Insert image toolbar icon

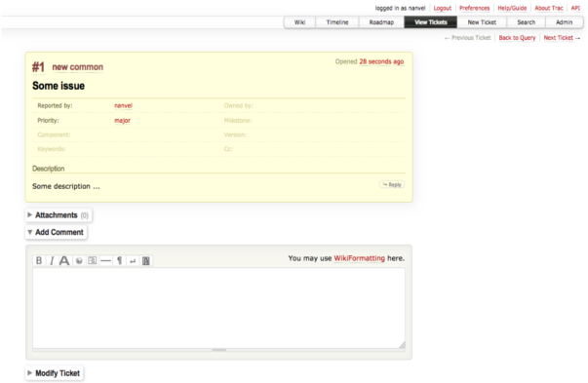146,260
